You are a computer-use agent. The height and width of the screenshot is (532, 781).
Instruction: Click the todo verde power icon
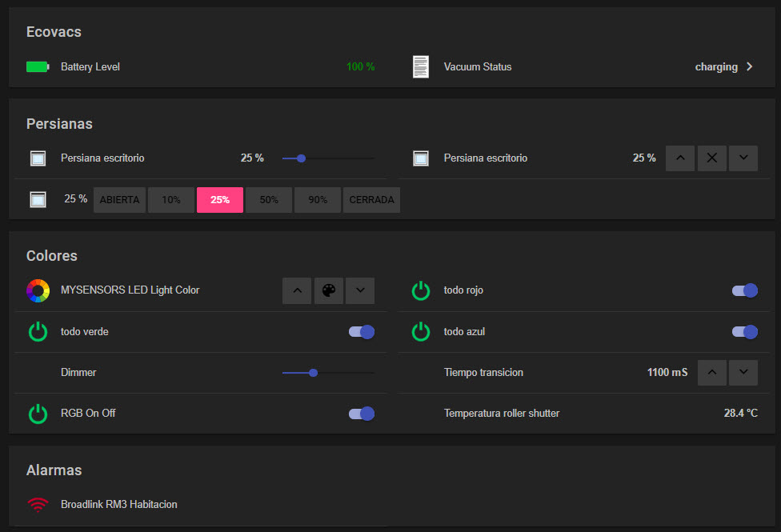(x=38, y=331)
